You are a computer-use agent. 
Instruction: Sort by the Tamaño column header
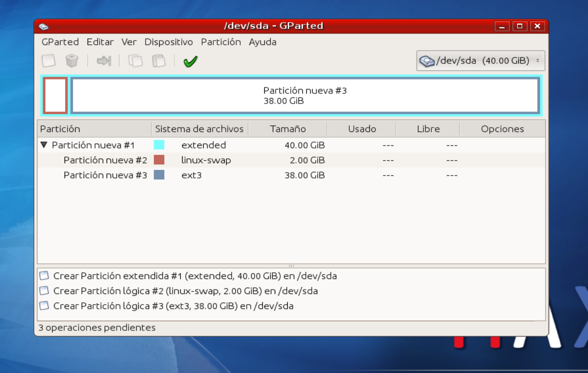coord(288,129)
